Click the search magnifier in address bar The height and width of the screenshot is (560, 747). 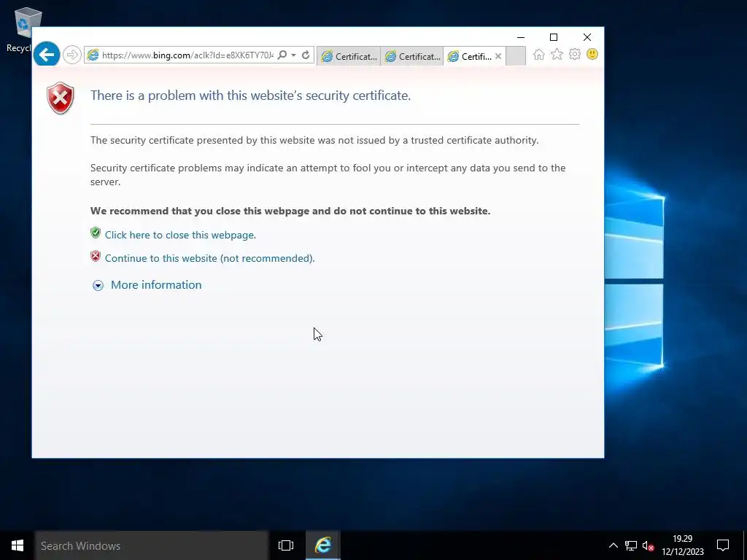282,55
